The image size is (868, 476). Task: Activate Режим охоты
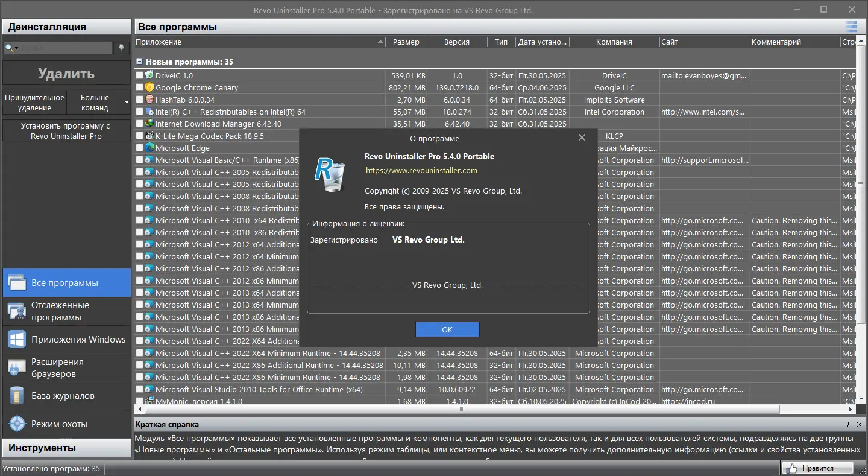pyautogui.click(x=66, y=424)
